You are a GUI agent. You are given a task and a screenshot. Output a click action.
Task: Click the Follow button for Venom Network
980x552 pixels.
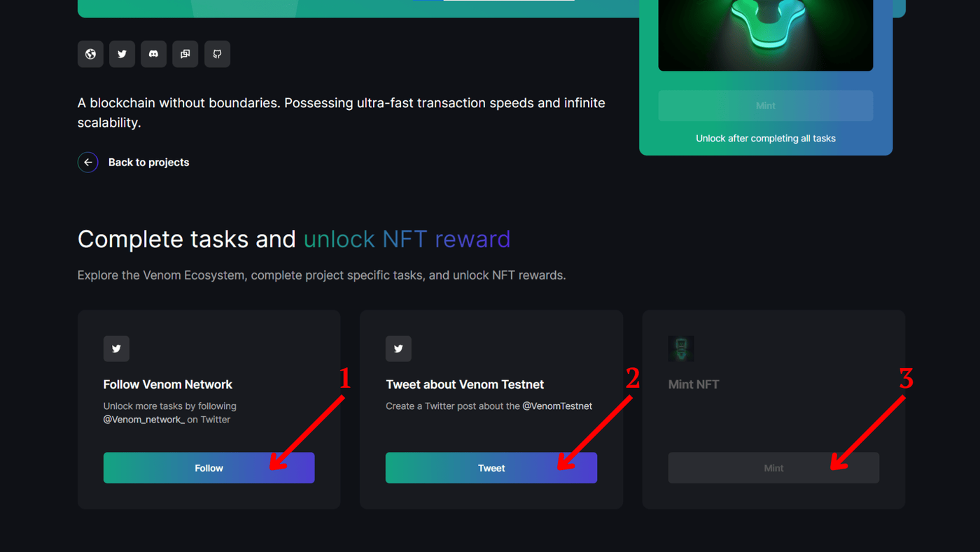point(209,467)
